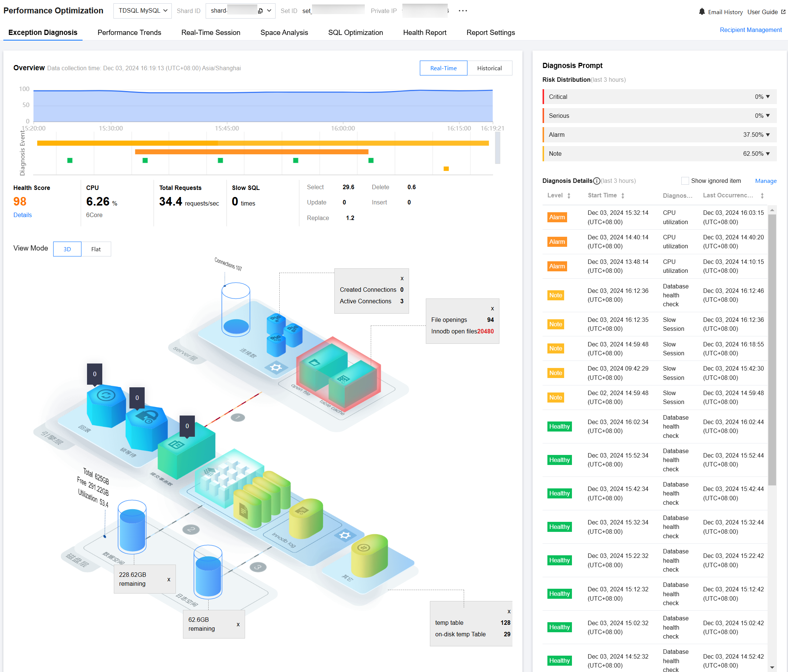The height and width of the screenshot is (672, 788).
Task: Switch View Mode to Flat
Action: click(96, 249)
